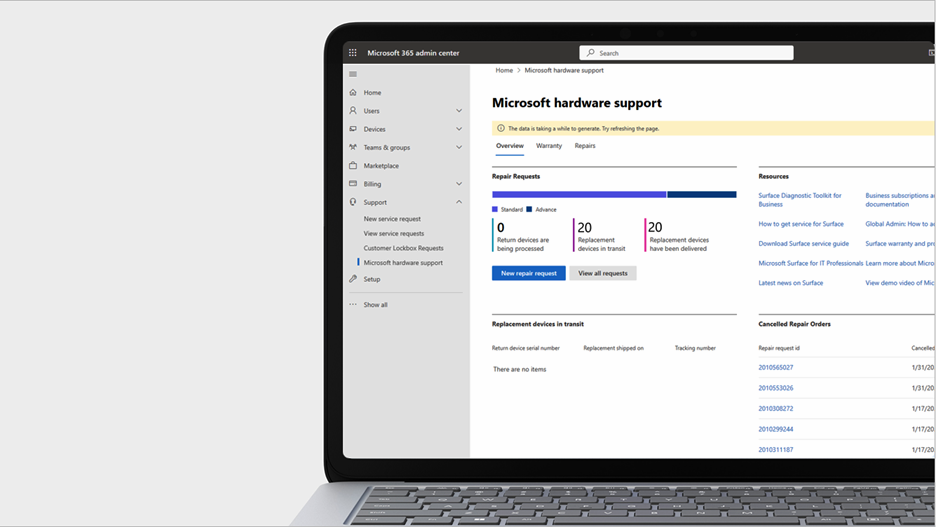Image resolution: width=936 pixels, height=527 pixels.
Task: Click into the Search input field
Action: point(686,53)
